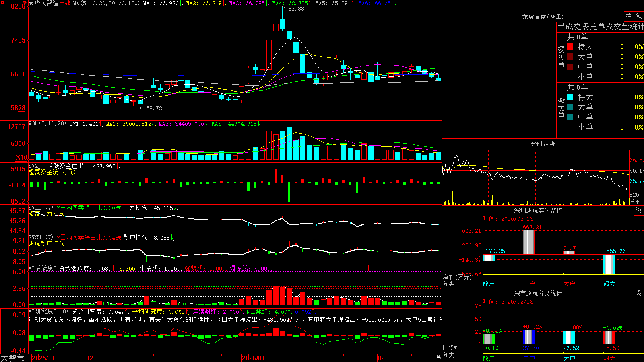This screenshot has height=362, width=644.
Task: Click the X10 volume scale box
Action: (x=21, y=157)
